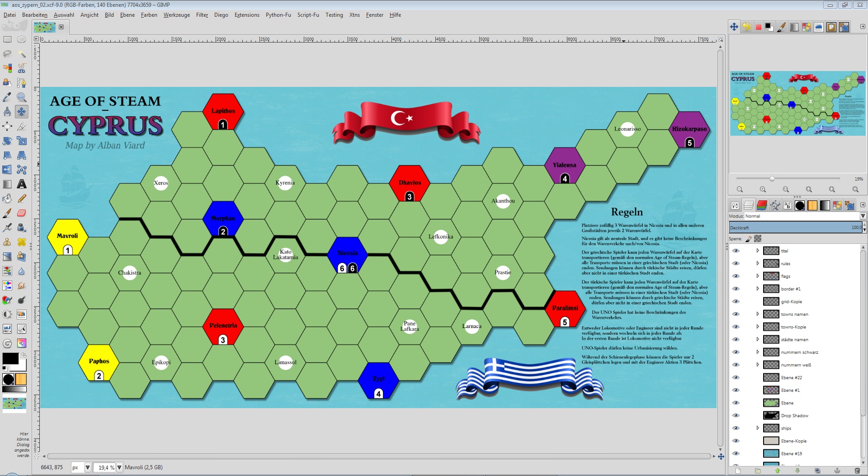Viewport: 868px width, 476px height.
Task: Select the Text tool in the toolbox
Action: [x=21, y=184]
